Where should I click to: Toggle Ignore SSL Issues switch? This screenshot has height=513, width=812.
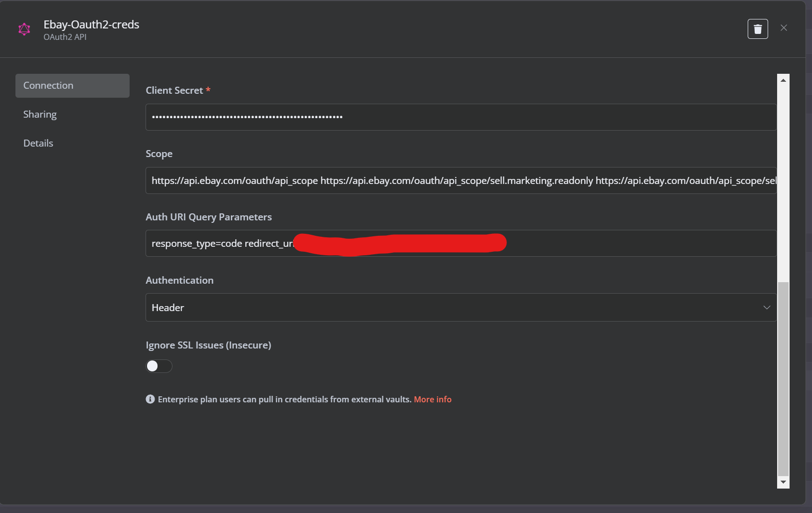click(x=159, y=366)
